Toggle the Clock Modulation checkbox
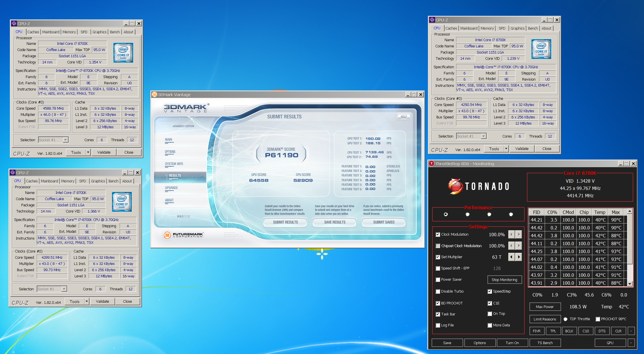 click(x=438, y=234)
